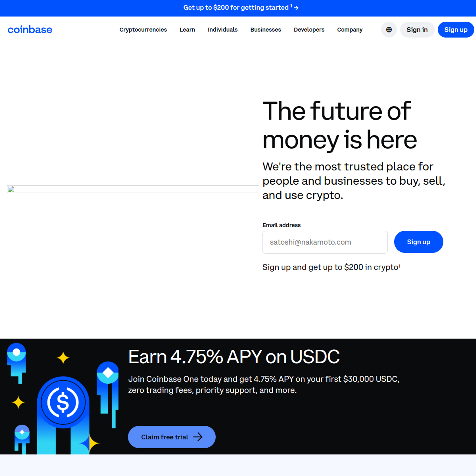Expand the Individuals navigation dropdown
Image resolution: width=476 pixels, height=476 pixels.
[223, 30]
